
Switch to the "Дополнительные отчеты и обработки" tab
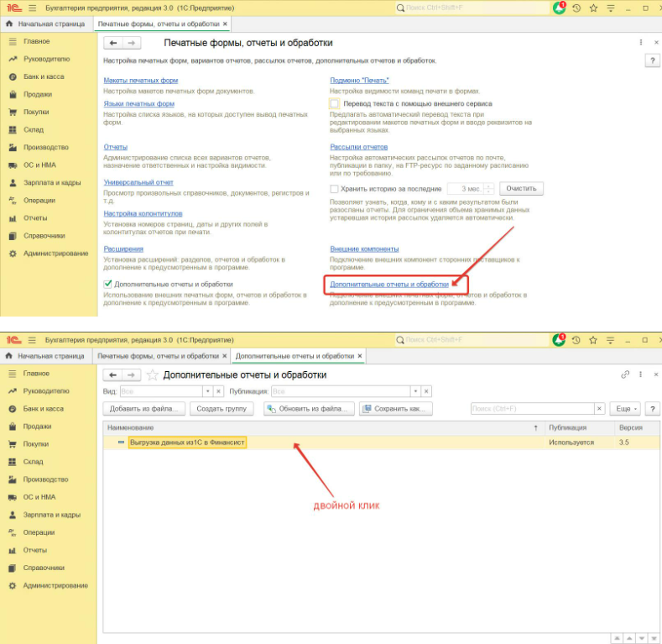click(x=295, y=356)
